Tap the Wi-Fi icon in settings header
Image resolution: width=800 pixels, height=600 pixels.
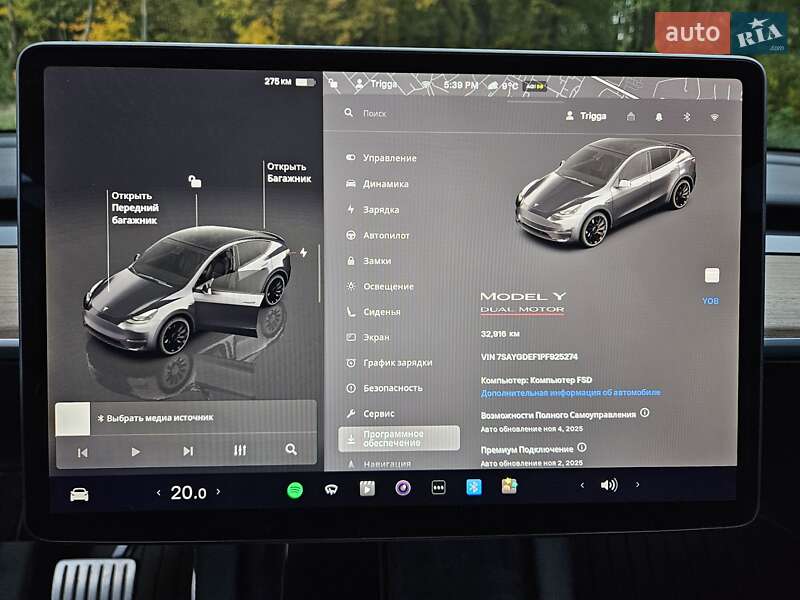715,116
